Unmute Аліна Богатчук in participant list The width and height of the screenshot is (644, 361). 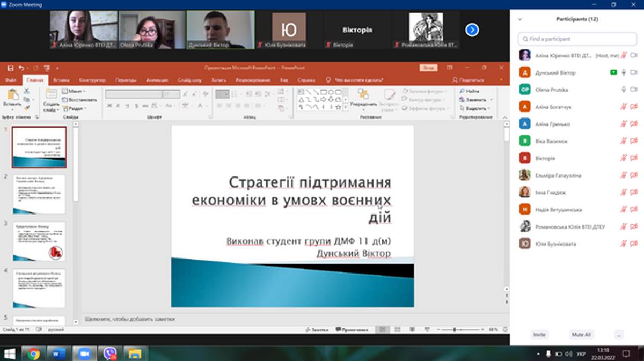(624, 107)
